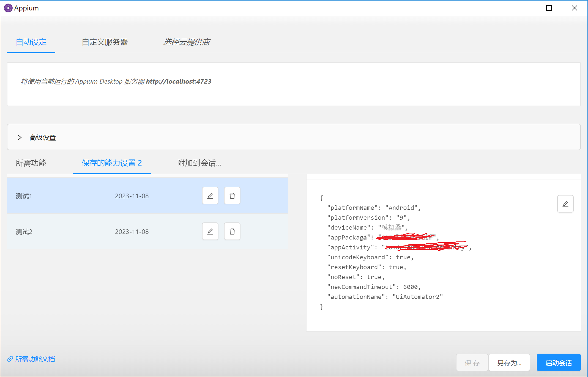Switch to the 自动设定 tab

pos(31,42)
